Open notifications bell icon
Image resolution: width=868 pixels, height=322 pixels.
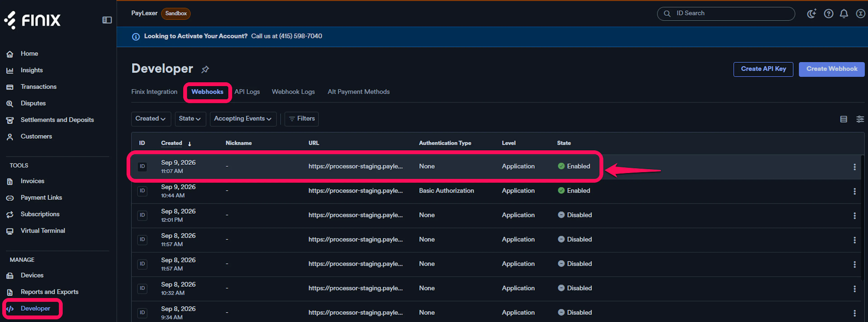coord(844,14)
